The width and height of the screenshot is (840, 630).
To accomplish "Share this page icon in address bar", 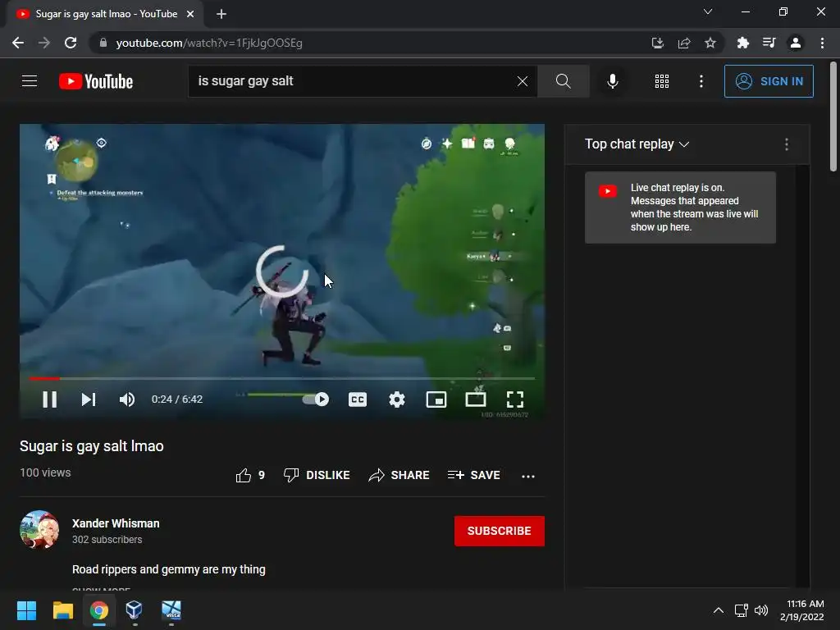I will 684,43.
